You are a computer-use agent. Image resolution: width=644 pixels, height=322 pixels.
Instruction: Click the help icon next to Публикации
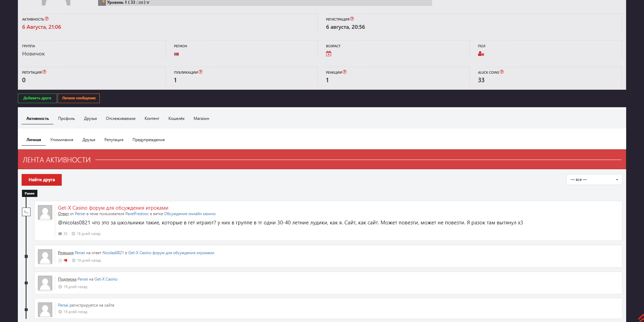(x=201, y=72)
